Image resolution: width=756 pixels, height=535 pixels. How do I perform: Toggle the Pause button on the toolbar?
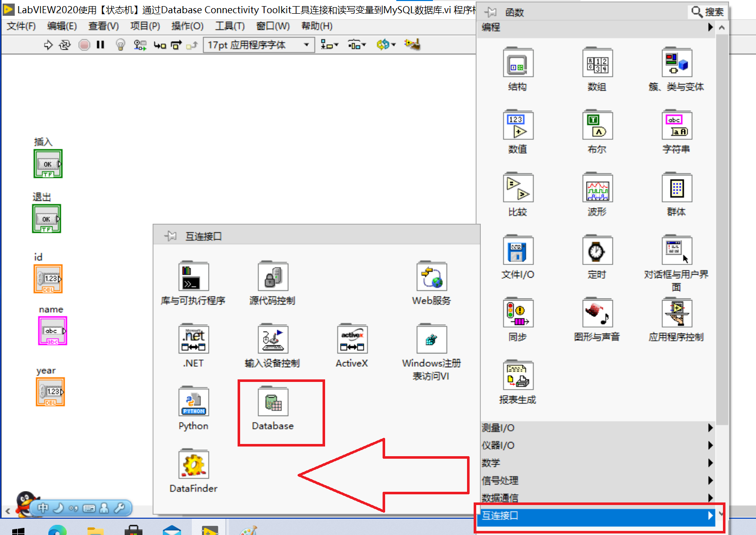point(100,45)
